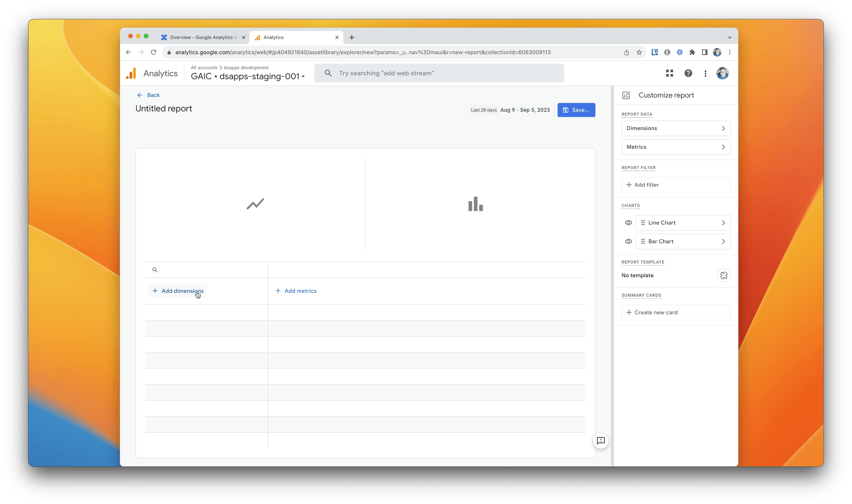This screenshot has height=504, width=852.
Task: Click the unlink template icon
Action: (724, 275)
